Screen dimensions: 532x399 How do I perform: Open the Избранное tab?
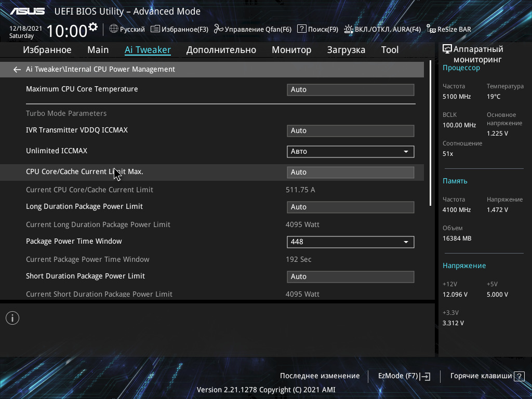pyautogui.click(x=47, y=50)
